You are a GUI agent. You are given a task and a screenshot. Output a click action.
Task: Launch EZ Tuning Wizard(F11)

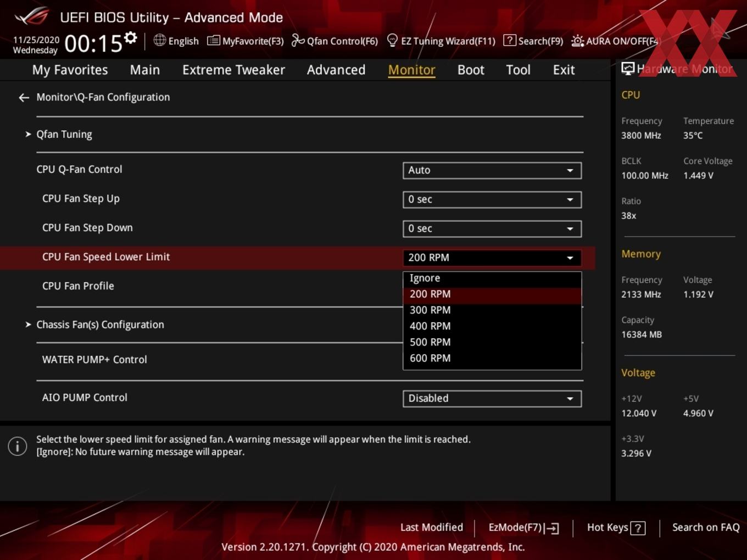441,41
